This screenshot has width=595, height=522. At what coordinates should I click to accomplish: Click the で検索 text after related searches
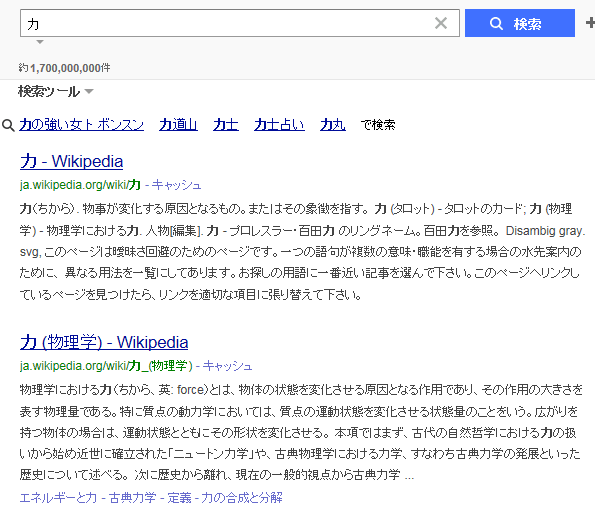(x=378, y=125)
